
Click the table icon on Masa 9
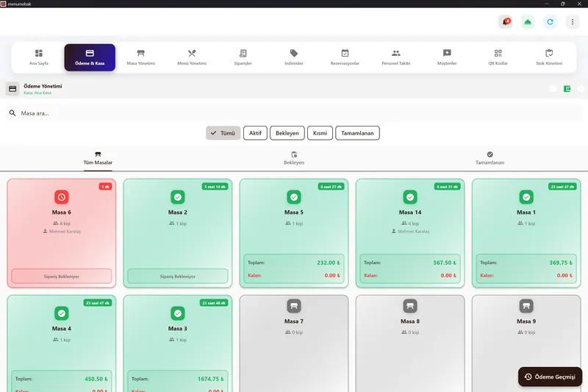(x=526, y=306)
